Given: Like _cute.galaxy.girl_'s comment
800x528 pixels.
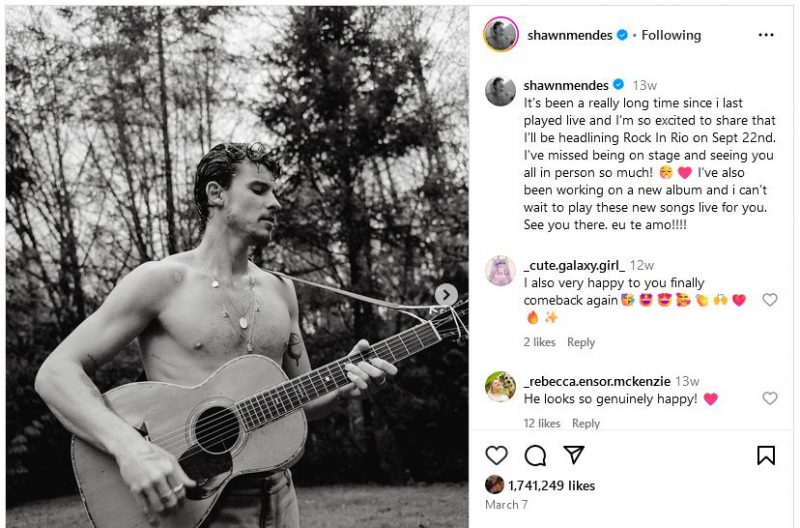Looking at the screenshot, I should pyautogui.click(x=770, y=300).
